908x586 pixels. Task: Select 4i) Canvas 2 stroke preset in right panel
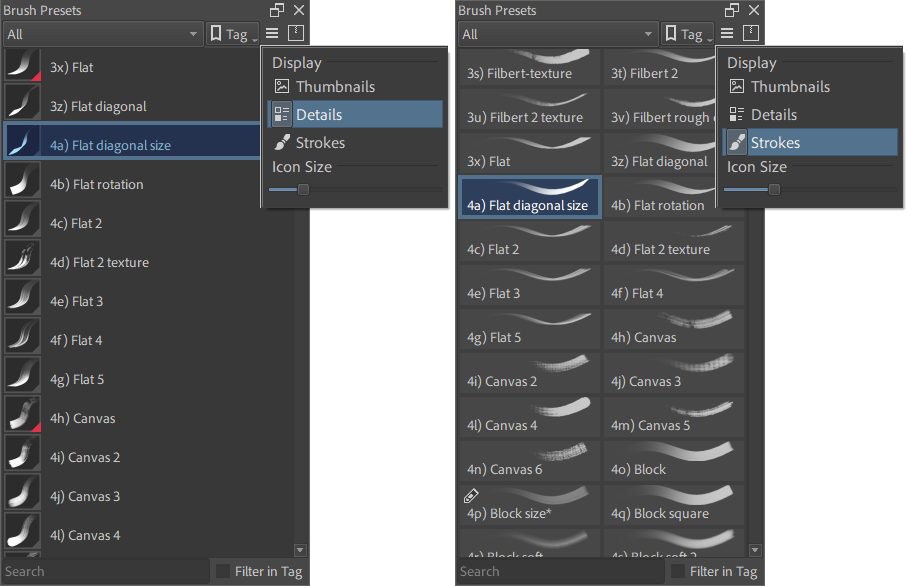pos(530,373)
